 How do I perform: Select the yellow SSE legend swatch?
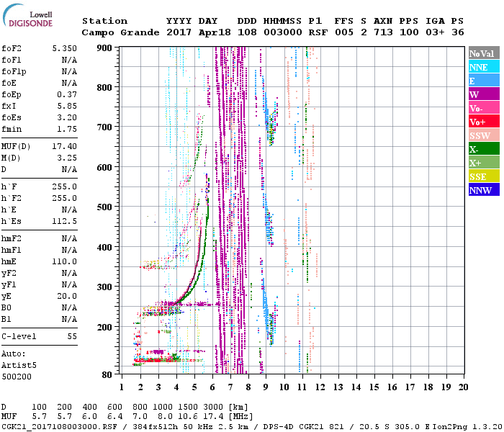point(484,176)
